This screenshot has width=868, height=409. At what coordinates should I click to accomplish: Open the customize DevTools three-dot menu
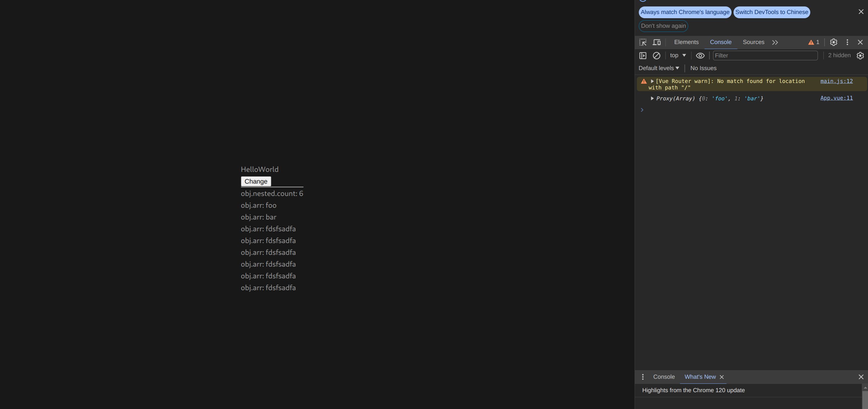pyautogui.click(x=847, y=42)
